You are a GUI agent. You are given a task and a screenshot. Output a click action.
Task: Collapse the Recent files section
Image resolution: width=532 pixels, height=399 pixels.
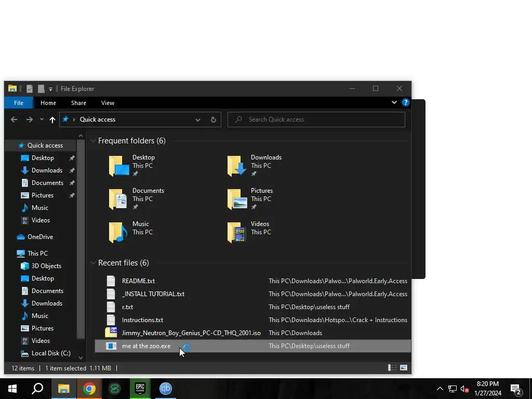[93, 262]
